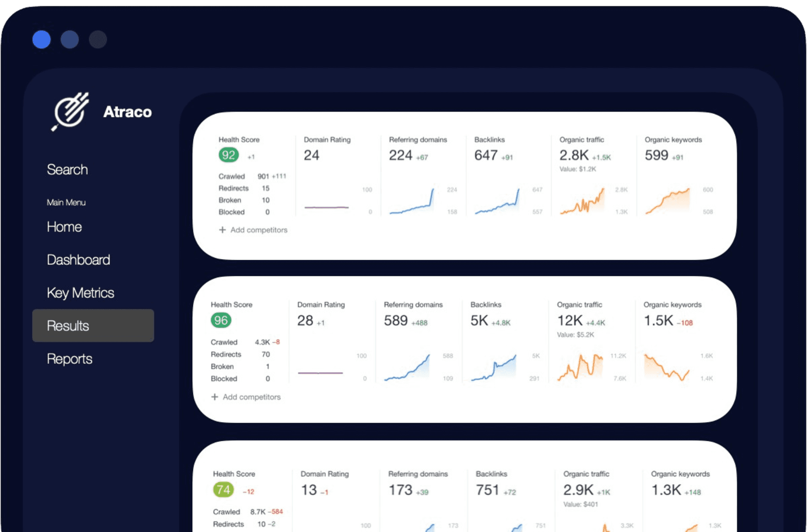Click the Organic keywords value 1.5K

tap(659, 321)
